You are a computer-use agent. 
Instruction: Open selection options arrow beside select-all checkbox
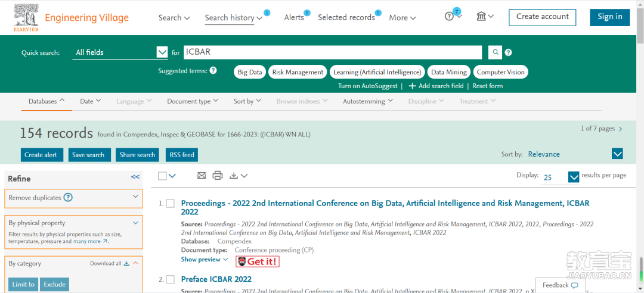tap(172, 176)
